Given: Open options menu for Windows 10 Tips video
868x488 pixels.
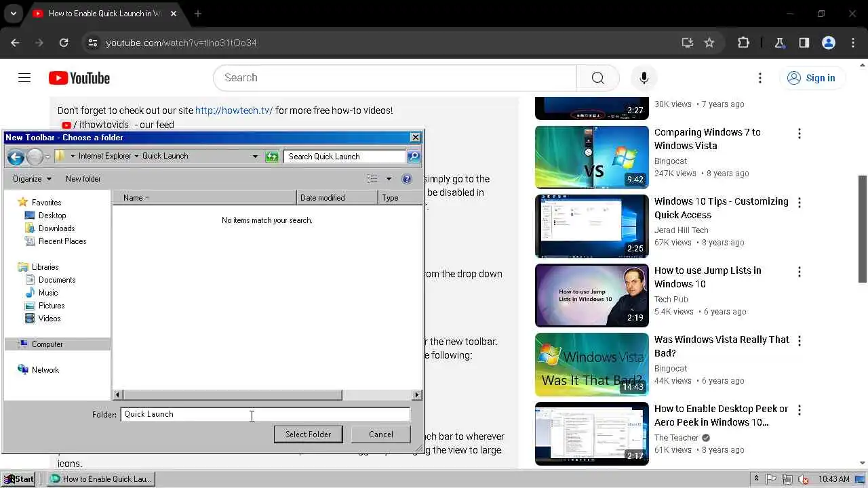Looking at the screenshot, I should click(x=800, y=203).
